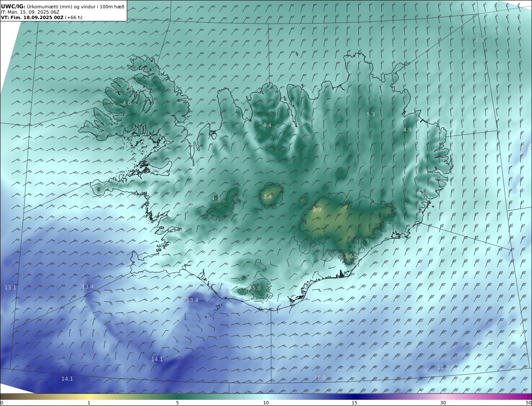Select the colorbar tick label 5
The height and width of the screenshot is (406, 532).
pos(177,403)
